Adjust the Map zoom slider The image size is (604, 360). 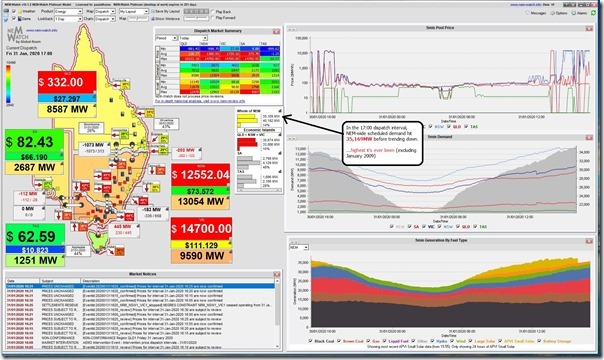point(138,18)
